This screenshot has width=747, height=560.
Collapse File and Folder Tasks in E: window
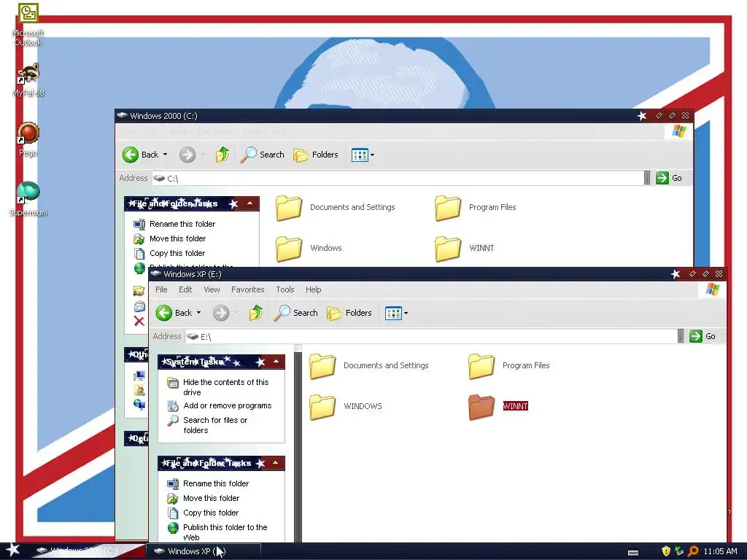pos(276,463)
